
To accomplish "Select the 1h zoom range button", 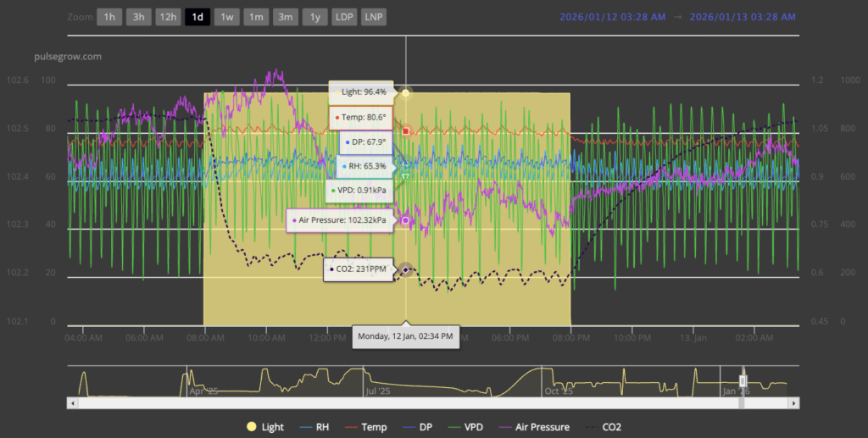I will coord(109,17).
